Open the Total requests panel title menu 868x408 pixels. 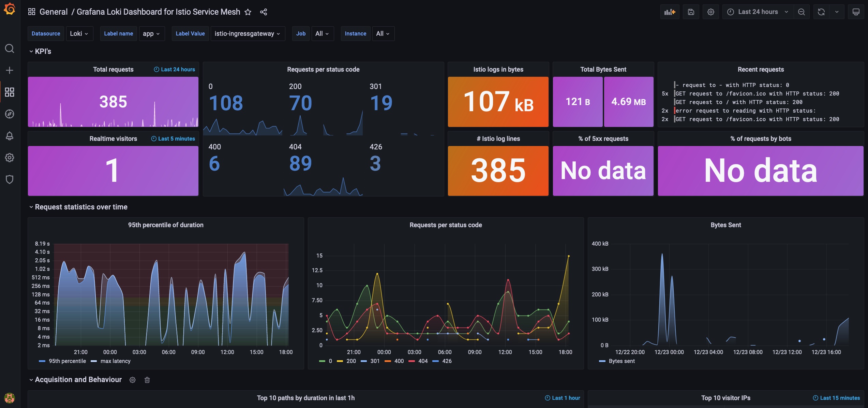(113, 69)
